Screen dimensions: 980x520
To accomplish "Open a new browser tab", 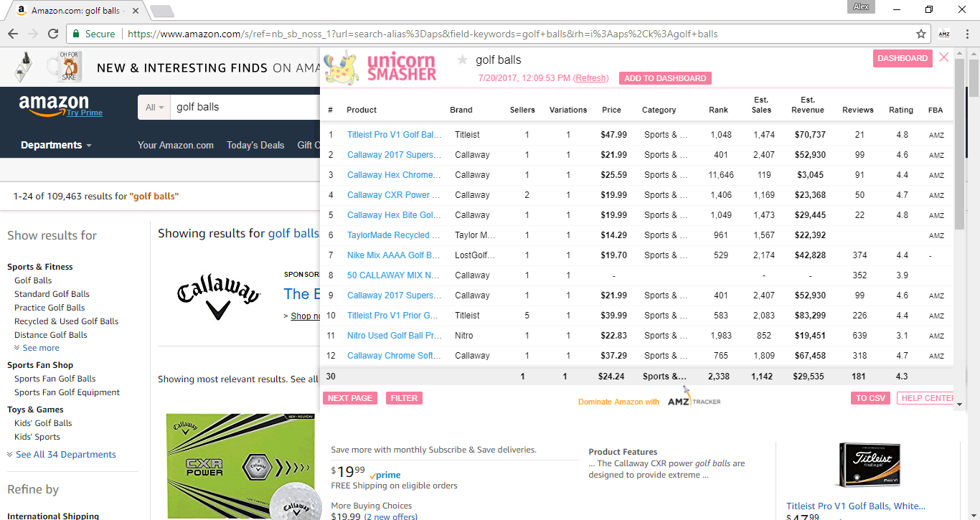I will pyautogui.click(x=162, y=11).
